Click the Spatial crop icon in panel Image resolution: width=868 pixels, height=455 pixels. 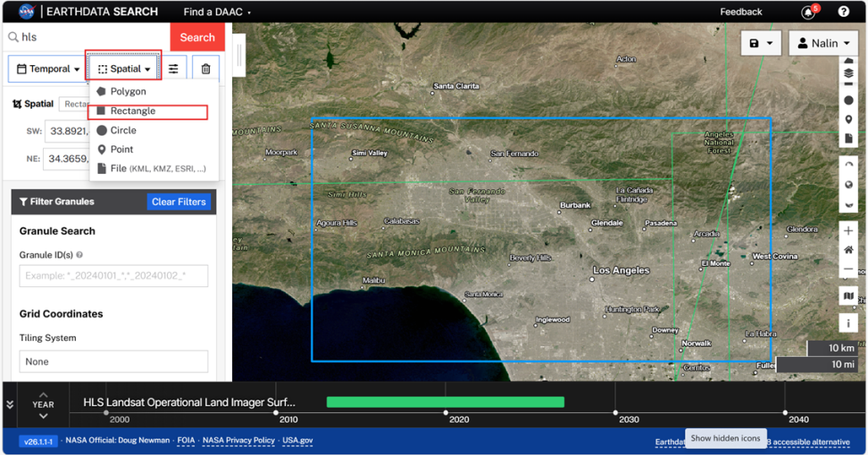[17, 104]
